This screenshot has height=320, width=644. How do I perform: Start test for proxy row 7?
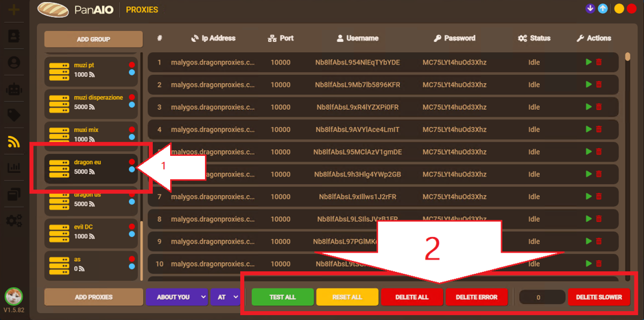(589, 196)
